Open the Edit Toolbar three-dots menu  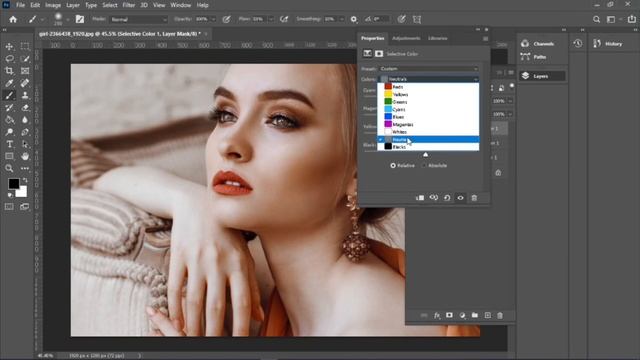point(25,168)
